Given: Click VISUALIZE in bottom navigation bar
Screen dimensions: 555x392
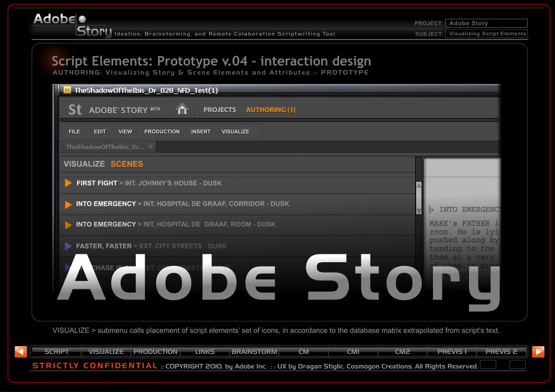Looking at the screenshot, I should point(106,352).
